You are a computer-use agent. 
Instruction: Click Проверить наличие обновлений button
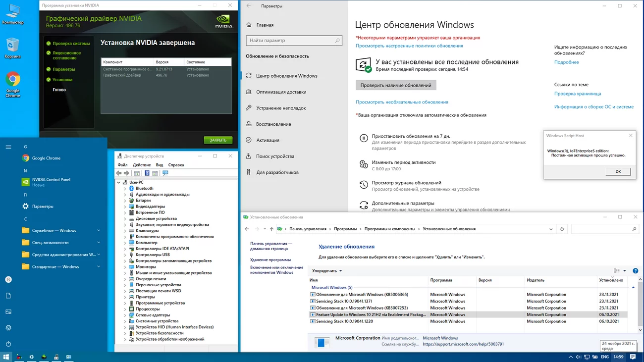click(x=396, y=85)
